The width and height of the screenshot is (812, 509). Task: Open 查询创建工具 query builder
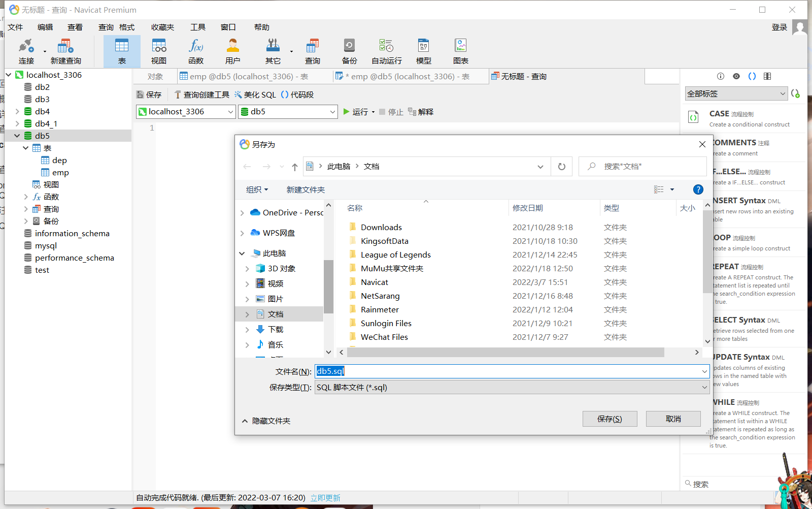pyautogui.click(x=201, y=94)
